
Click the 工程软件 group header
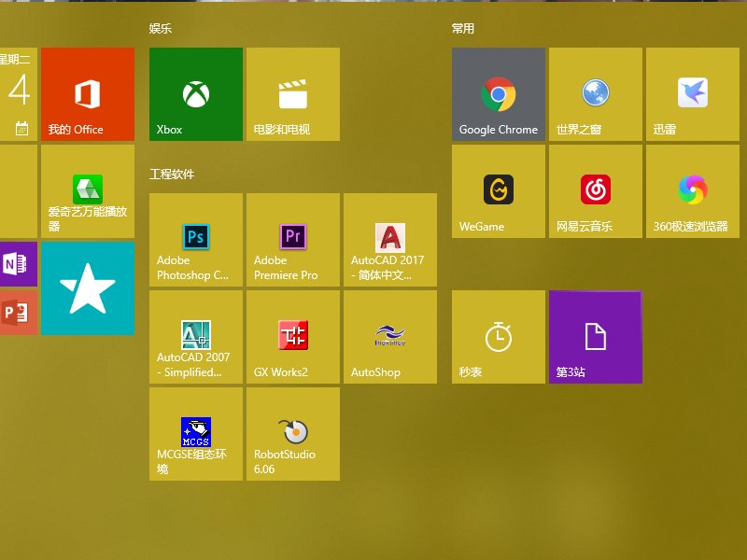click(x=172, y=175)
